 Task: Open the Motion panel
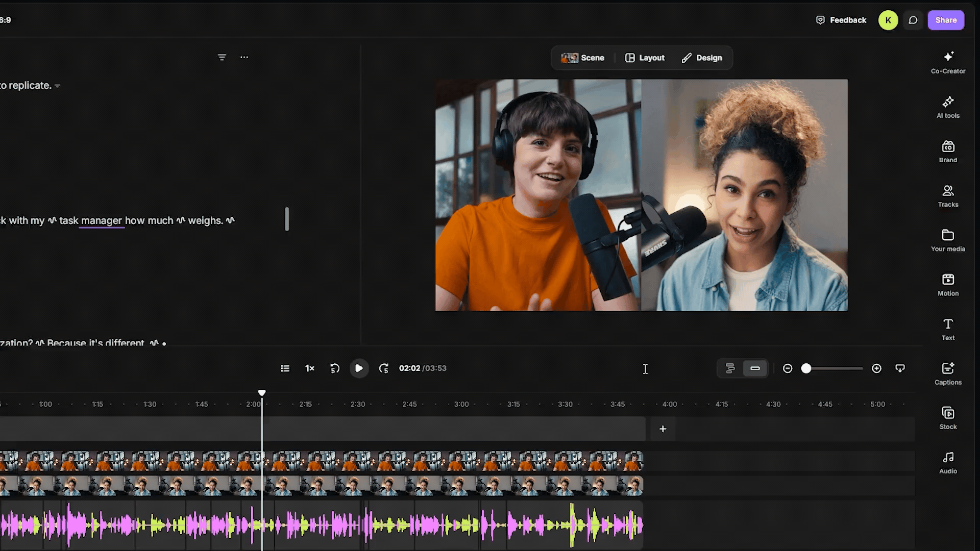pyautogui.click(x=948, y=285)
